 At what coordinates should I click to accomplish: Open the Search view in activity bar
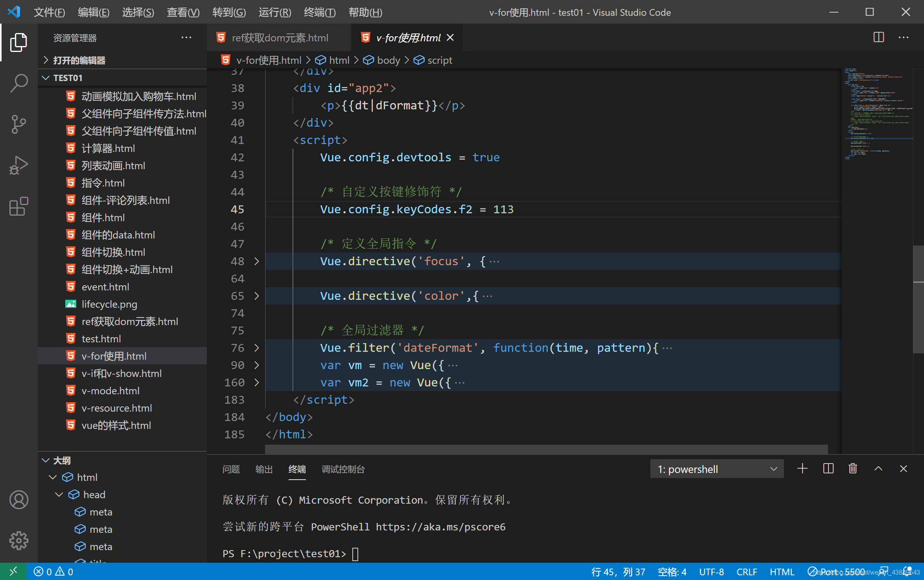(18, 83)
